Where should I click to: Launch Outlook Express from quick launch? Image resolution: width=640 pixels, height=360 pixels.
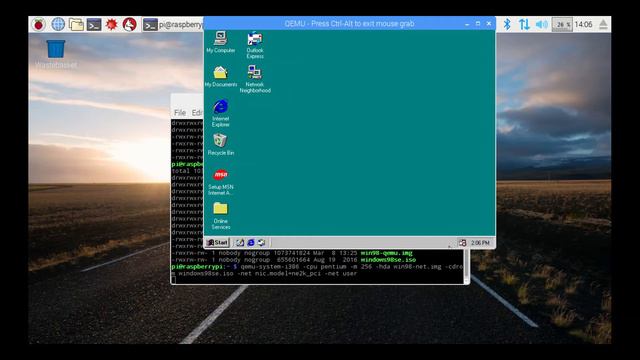(262, 243)
